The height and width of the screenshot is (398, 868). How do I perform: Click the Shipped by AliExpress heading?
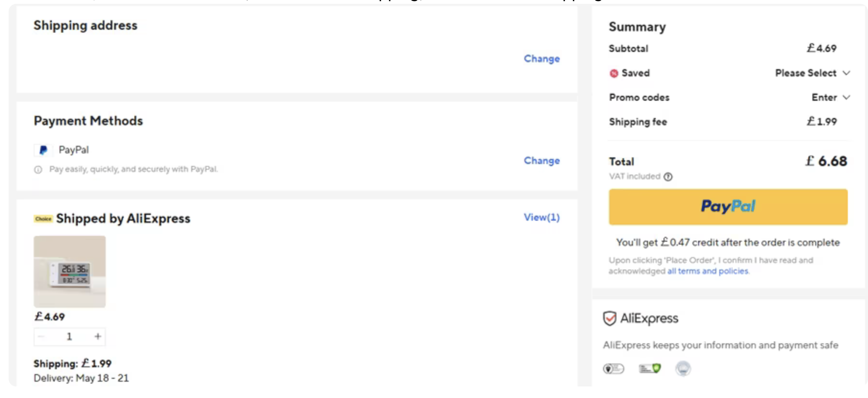[123, 219]
